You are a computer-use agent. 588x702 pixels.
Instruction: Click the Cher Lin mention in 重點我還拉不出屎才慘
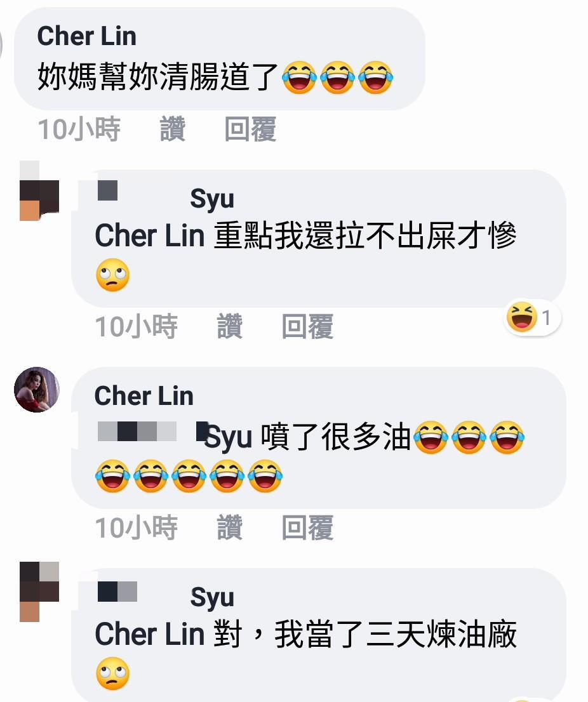150,235
